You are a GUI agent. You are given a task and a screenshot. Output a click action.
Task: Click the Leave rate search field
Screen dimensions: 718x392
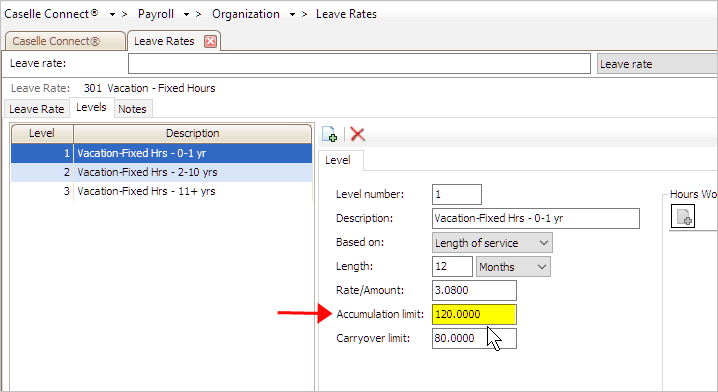(x=359, y=64)
